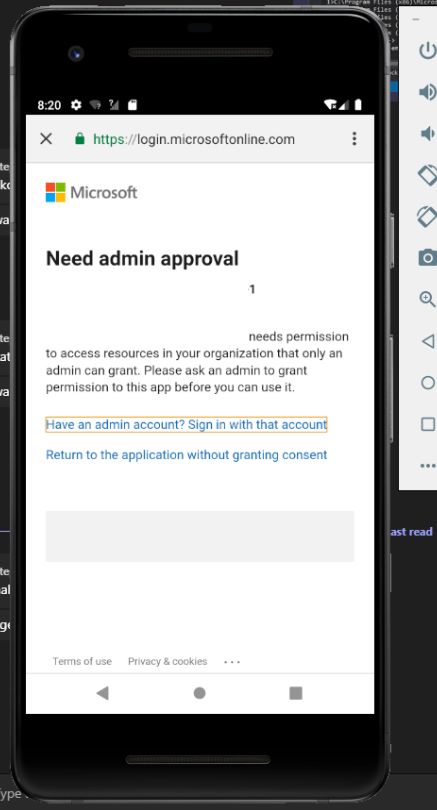The image size is (437, 810).
Task: Tap the 8:20 clock in status bar
Action: click(49, 105)
